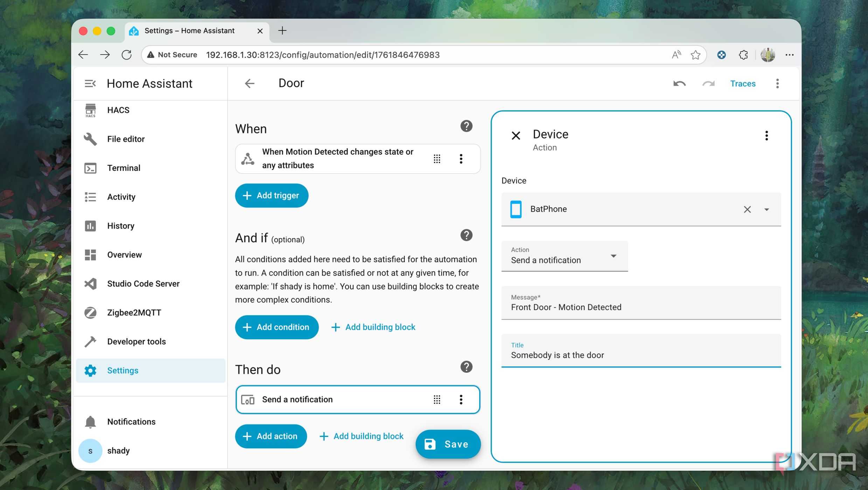868x490 pixels.
Task: Click the Add trigger button
Action: coord(272,196)
